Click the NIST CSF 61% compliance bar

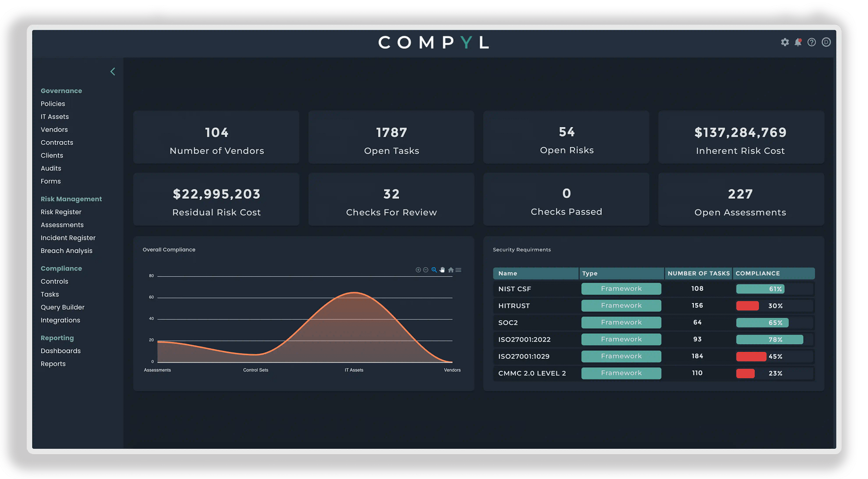point(760,289)
